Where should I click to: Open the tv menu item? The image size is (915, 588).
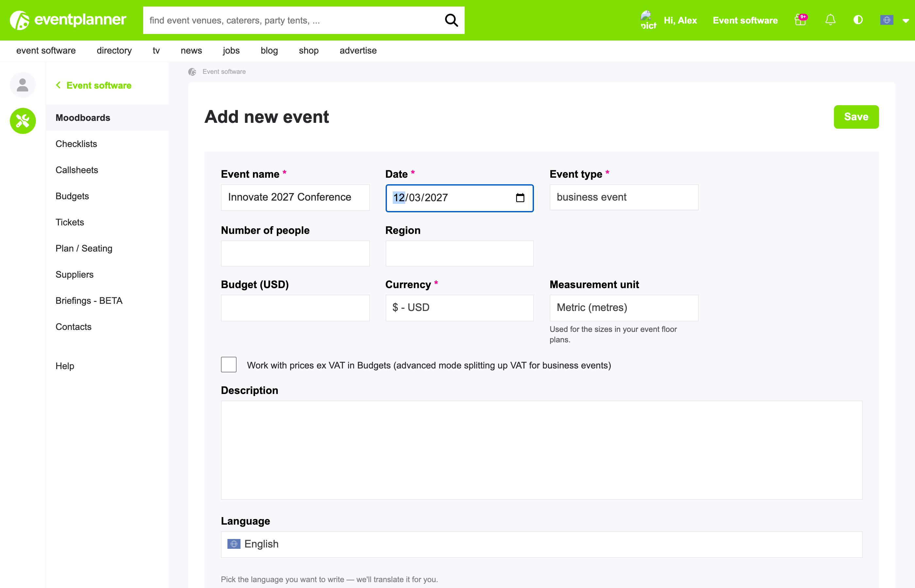156,50
